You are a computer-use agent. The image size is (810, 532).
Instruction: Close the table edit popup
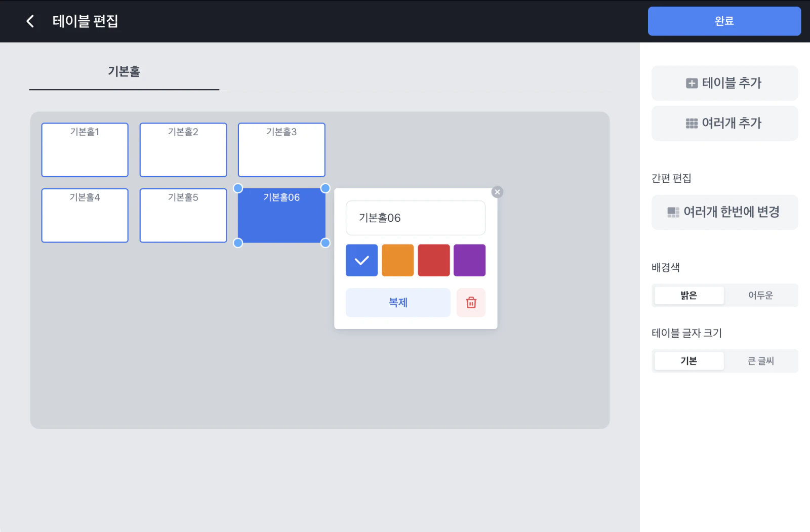tap(497, 192)
